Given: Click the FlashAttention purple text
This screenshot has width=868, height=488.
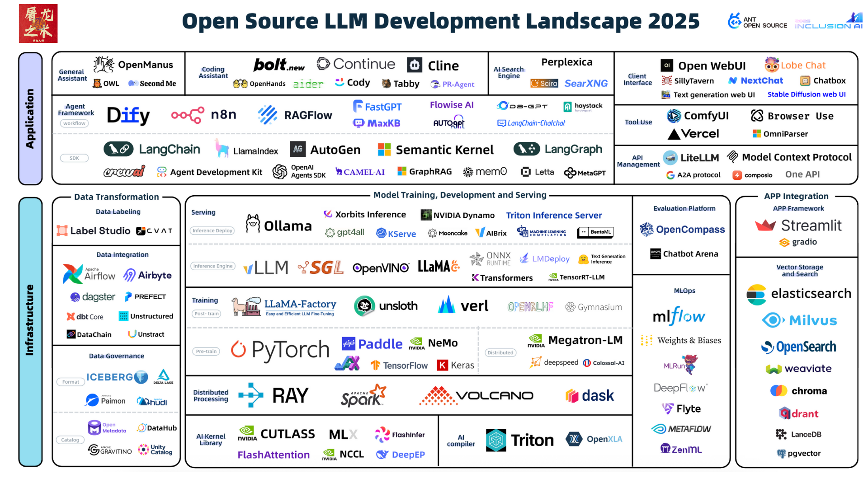Looking at the screenshot, I should pos(274,455).
